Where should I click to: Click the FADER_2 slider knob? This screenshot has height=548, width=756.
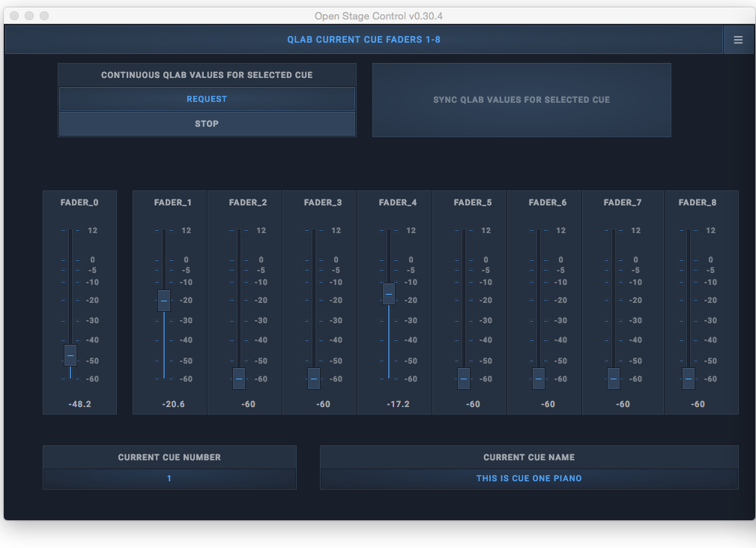click(x=239, y=379)
